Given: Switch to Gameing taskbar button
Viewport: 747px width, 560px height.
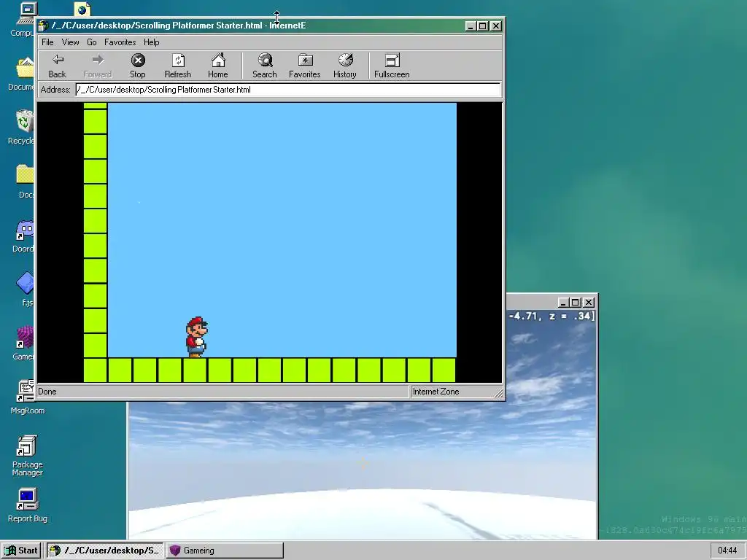Looking at the screenshot, I should tap(225, 551).
